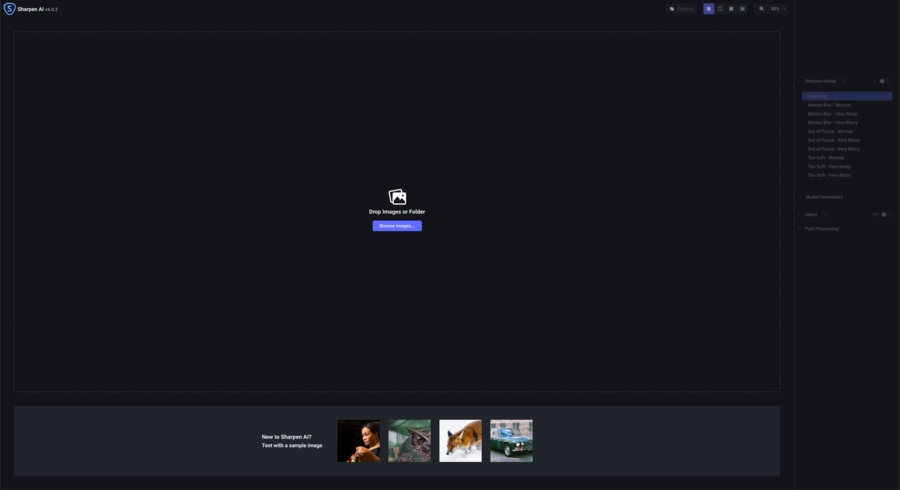Click the Sharpen AI shield logo
Screen dimensions: 900x490
click(x=9, y=9)
